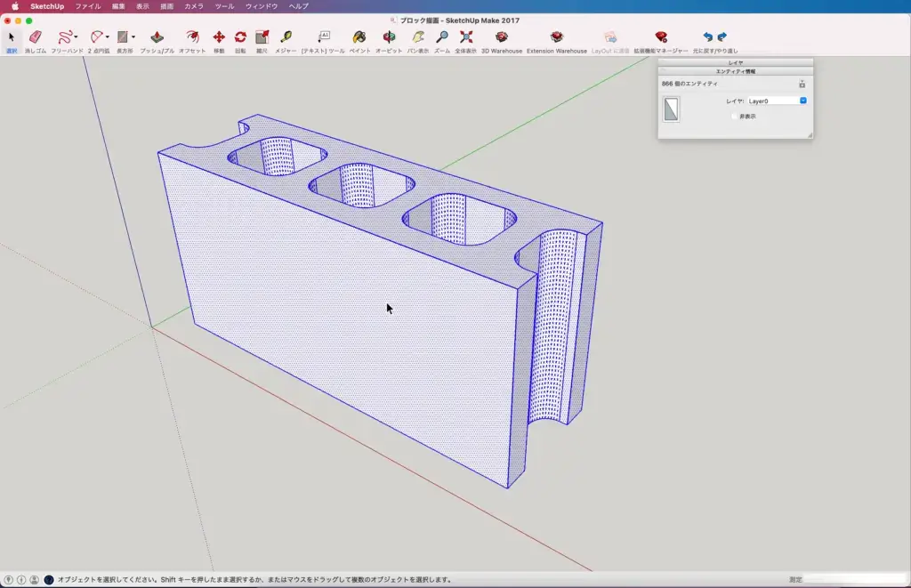
Task: Collapse the エンティティ情報 panel header
Action: click(x=736, y=71)
